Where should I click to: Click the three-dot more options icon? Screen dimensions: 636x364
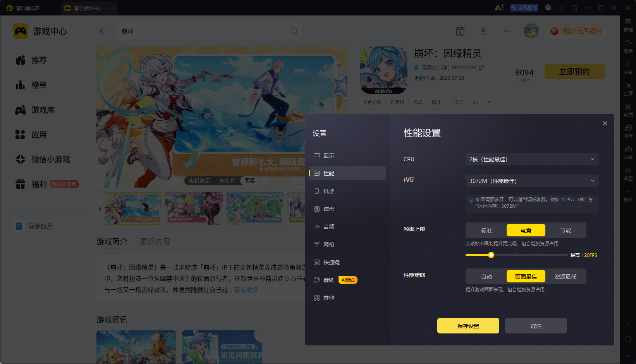click(x=507, y=31)
